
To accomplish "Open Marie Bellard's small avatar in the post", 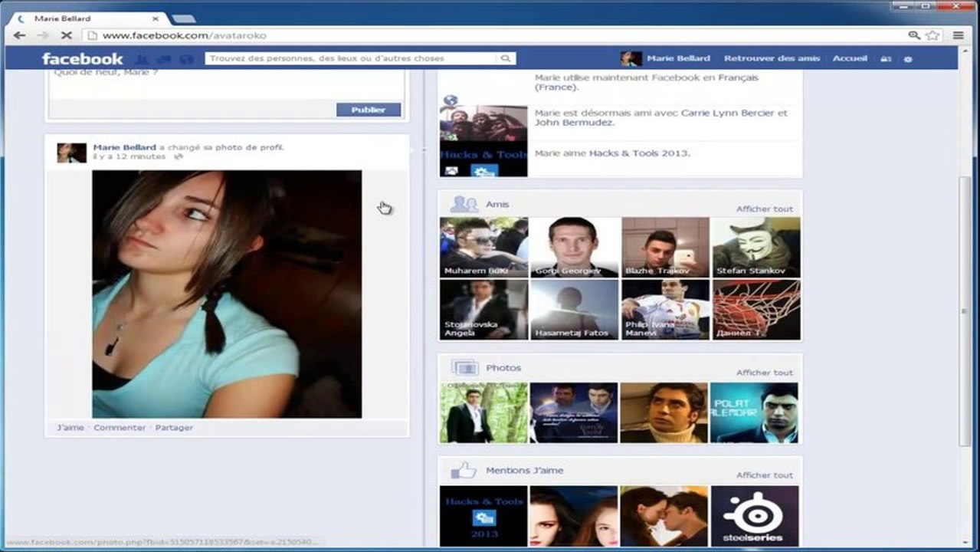I will [71, 153].
